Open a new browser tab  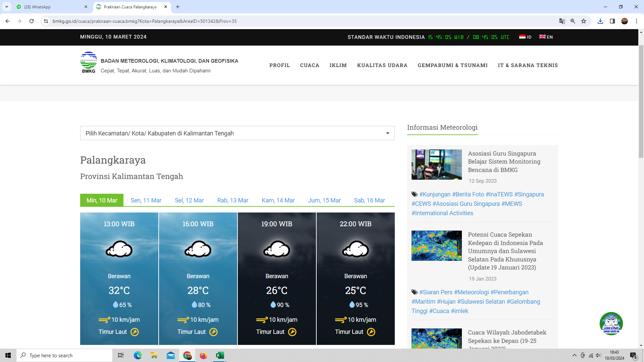[178, 7]
